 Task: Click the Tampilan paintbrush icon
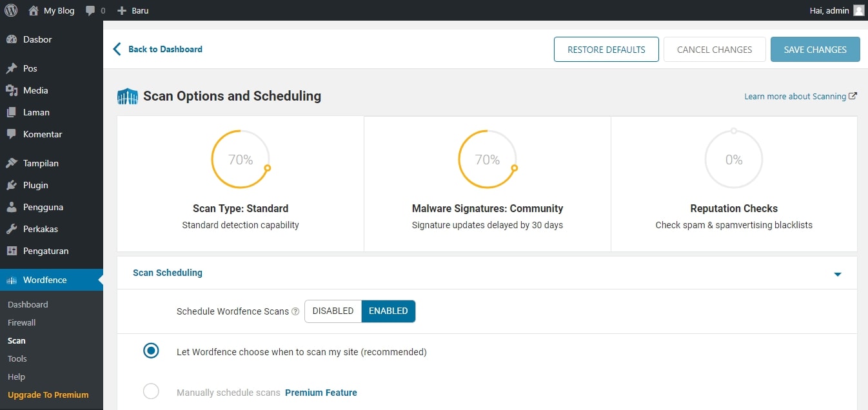12,163
